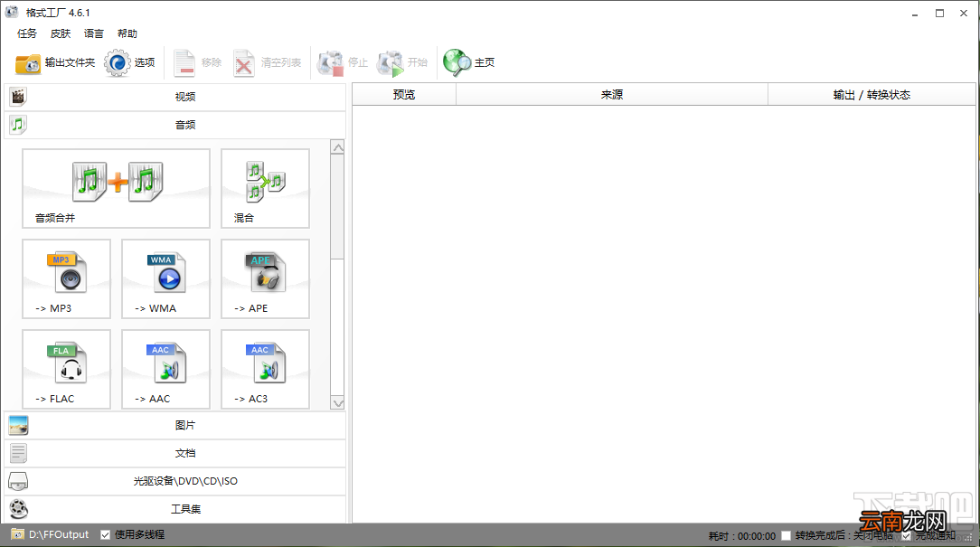Expand the 工具集 utilities section
Screen dimensions: 980x547
point(175,510)
